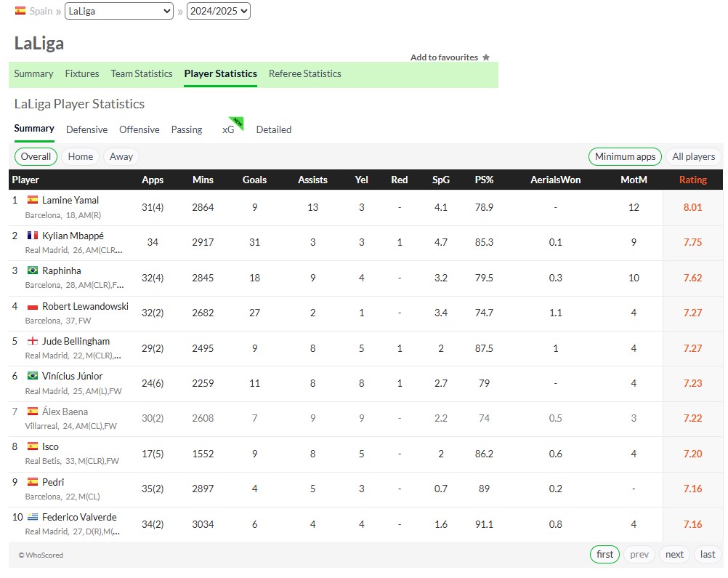
Task: Open the 2024/2025 season dropdown
Action: (218, 11)
